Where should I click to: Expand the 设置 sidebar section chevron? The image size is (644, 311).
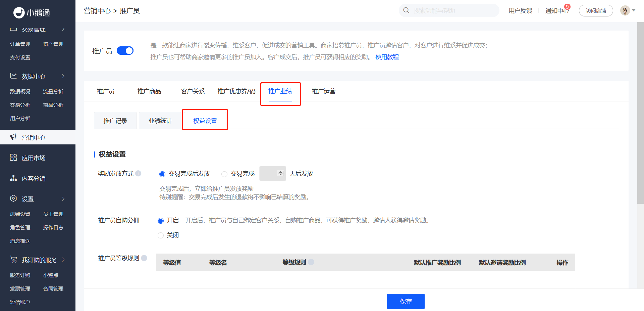63,199
